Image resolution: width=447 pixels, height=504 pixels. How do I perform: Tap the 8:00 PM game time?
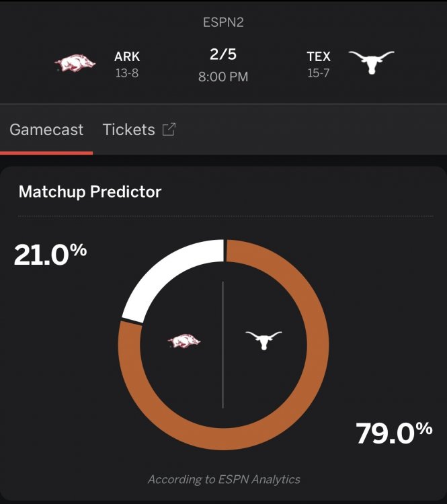(x=223, y=77)
